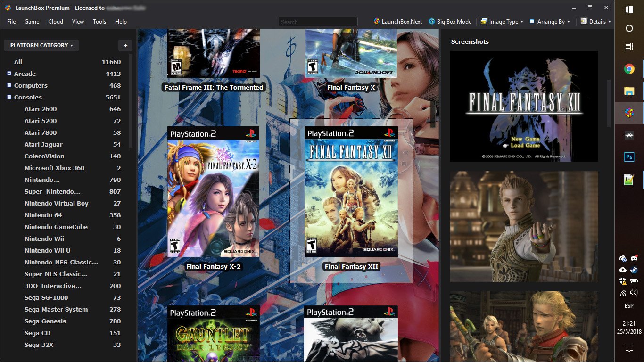Open the Image Type dropdown
Screen dimensions: 644x362
(x=501, y=22)
